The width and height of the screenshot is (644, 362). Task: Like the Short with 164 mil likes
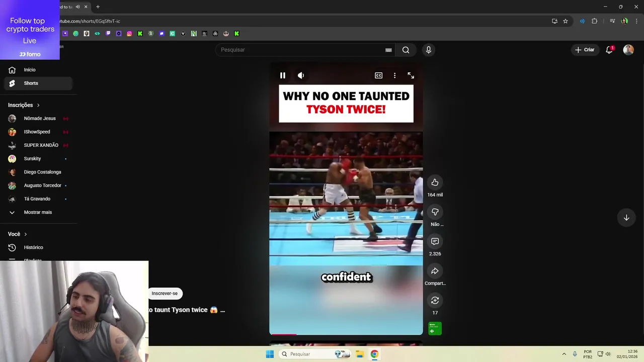[435, 183]
